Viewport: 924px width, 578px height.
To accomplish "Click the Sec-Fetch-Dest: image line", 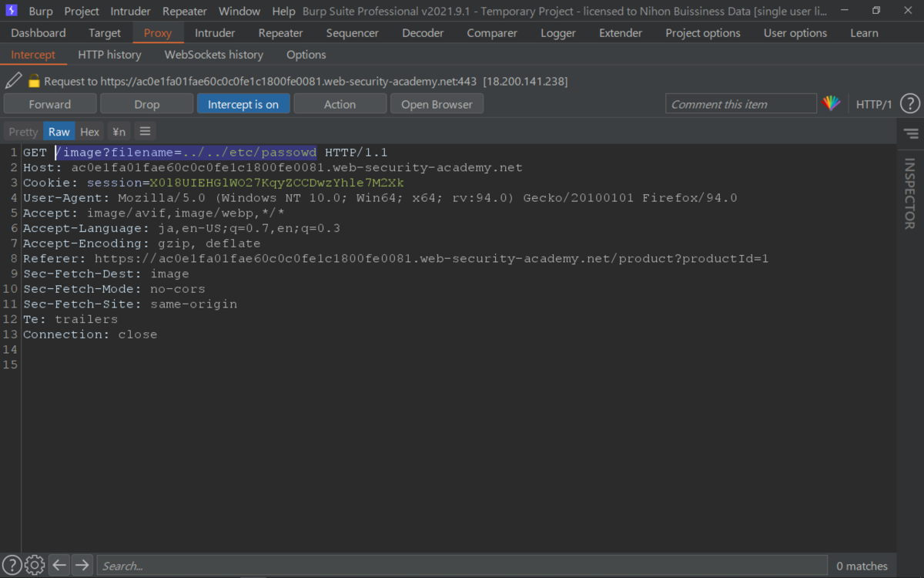I will (106, 274).
